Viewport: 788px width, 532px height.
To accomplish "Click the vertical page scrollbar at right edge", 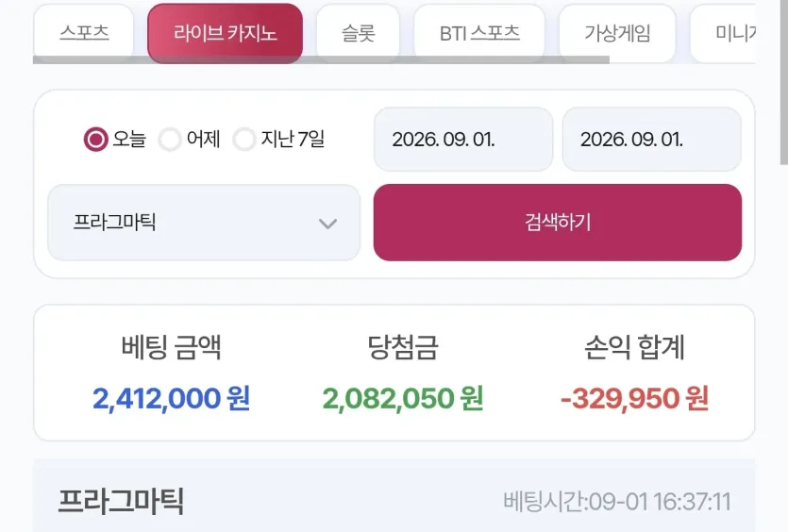I will tap(784, 82).
